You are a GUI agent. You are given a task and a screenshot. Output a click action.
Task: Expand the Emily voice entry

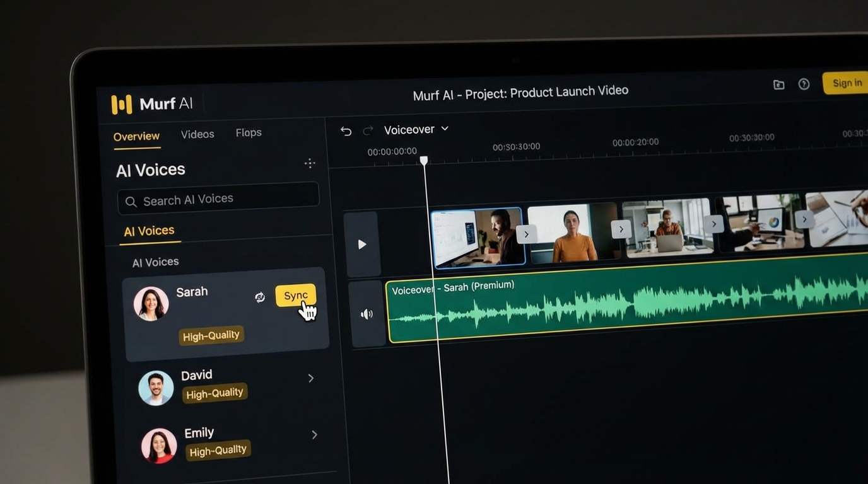coord(314,435)
